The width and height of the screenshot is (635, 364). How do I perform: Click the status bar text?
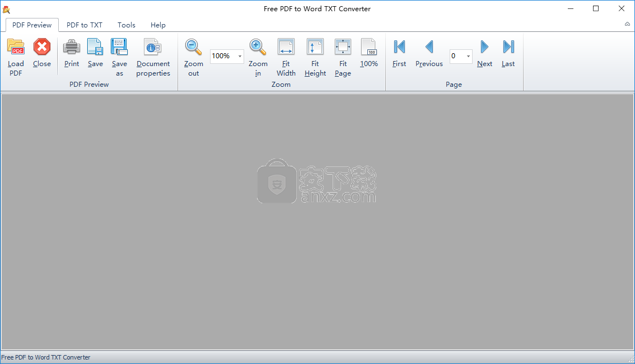(46, 357)
